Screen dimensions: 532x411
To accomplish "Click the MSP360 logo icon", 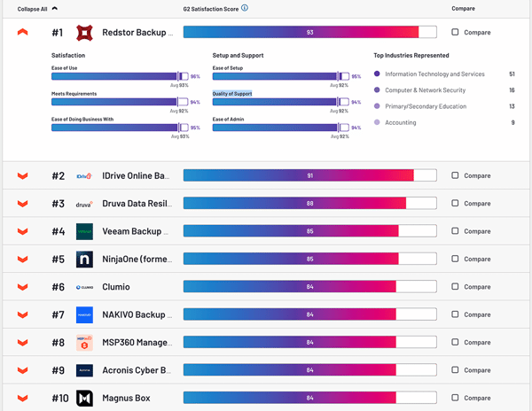I will coord(84,343).
